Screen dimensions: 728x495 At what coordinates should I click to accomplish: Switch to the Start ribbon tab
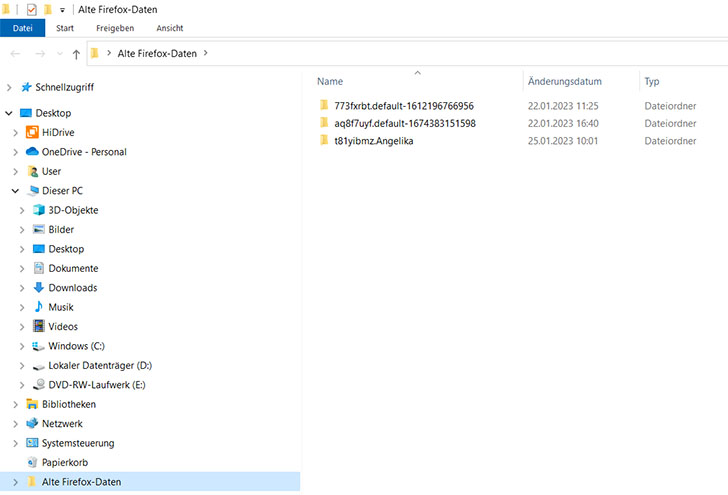click(65, 28)
